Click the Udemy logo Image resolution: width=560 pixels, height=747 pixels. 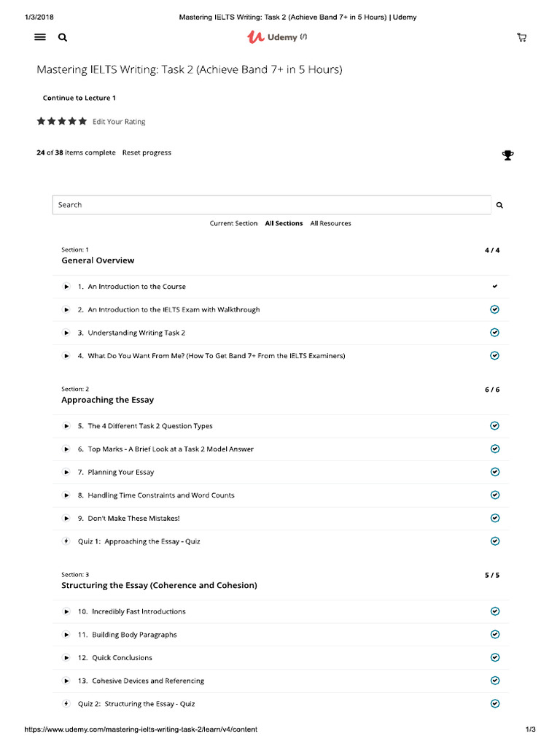click(x=276, y=36)
